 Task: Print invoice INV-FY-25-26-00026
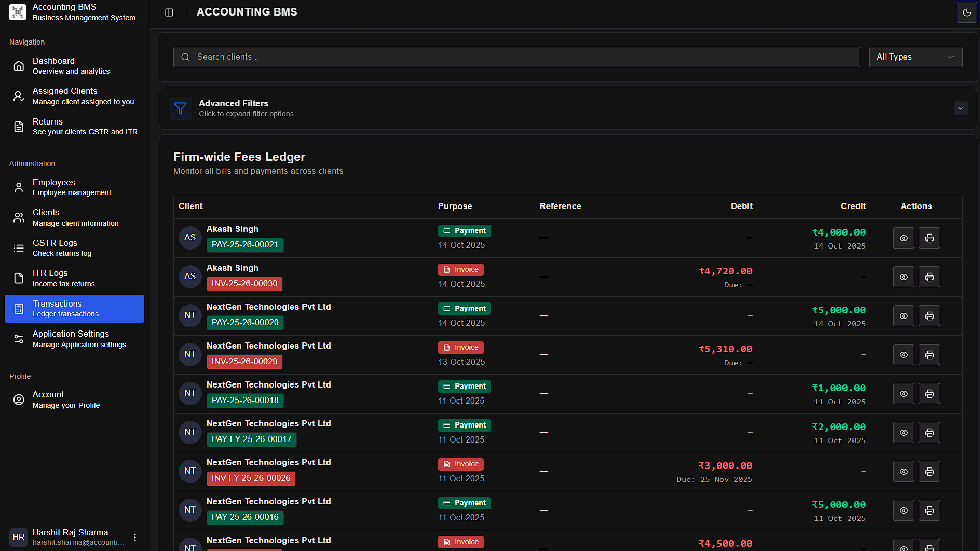point(929,471)
